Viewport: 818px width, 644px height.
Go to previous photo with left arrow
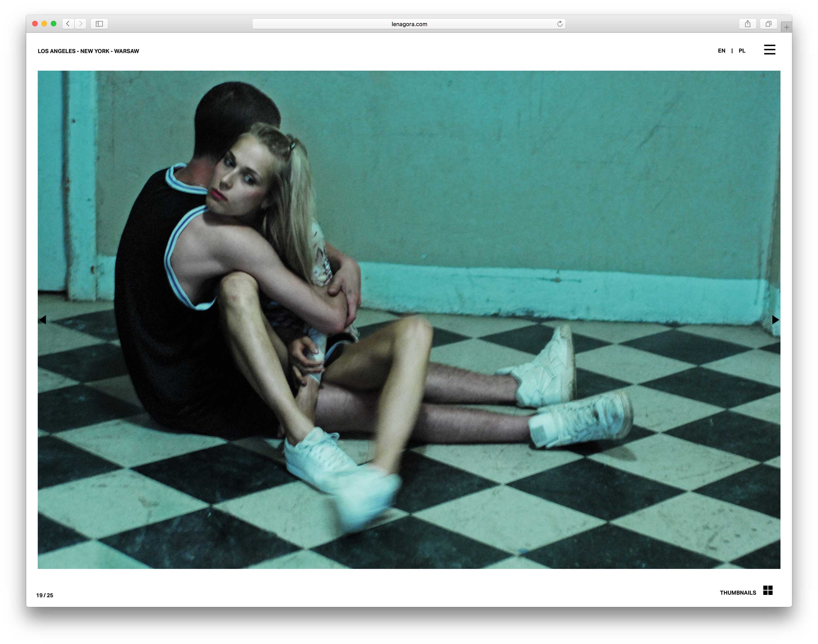pyautogui.click(x=42, y=320)
